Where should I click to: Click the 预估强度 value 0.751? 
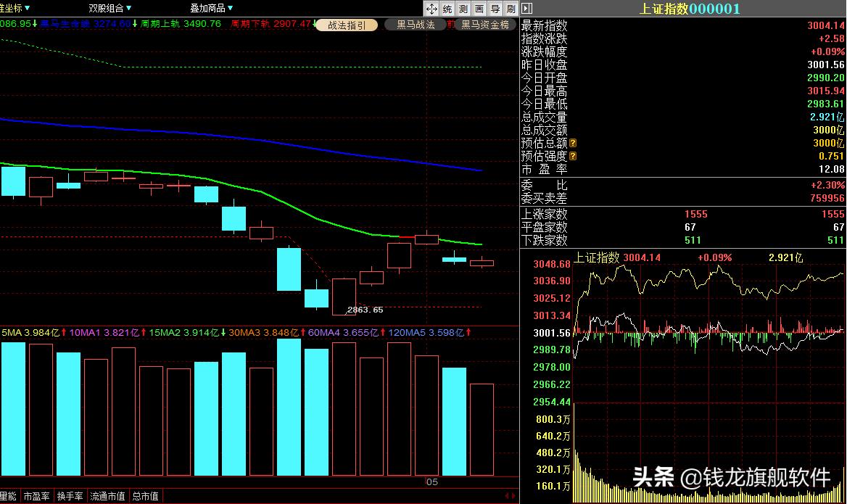[831, 156]
